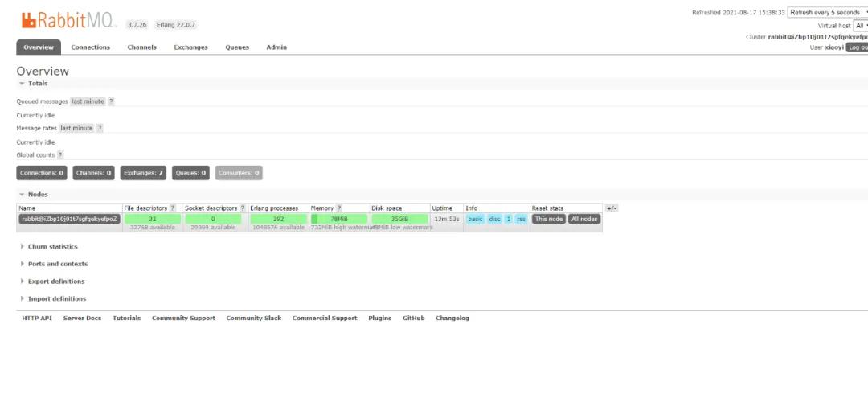This screenshot has width=868, height=399.
Task: Toggle node columns with +/- button
Action: [x=611, y=208]
